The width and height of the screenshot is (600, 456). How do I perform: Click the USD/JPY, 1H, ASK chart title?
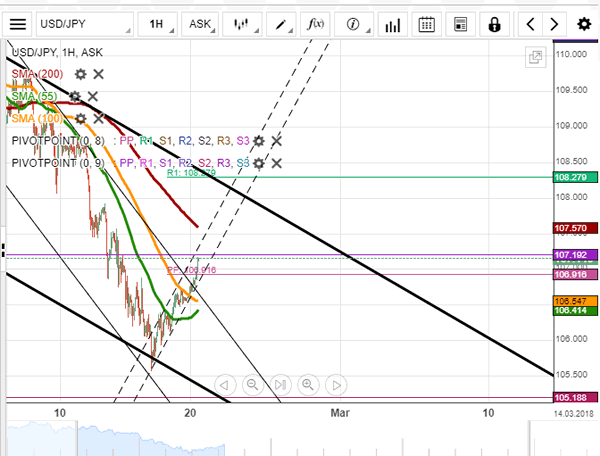57,52
